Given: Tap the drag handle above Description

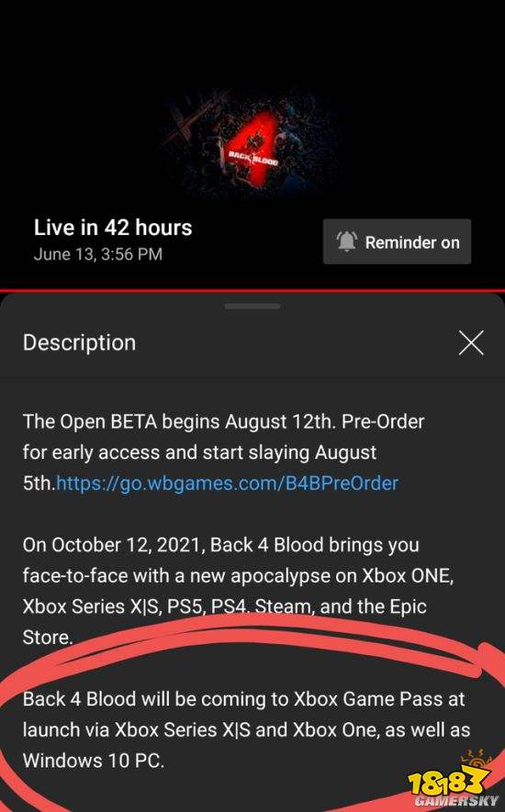Looking at the screenshot, I should (x=252, y=306).
